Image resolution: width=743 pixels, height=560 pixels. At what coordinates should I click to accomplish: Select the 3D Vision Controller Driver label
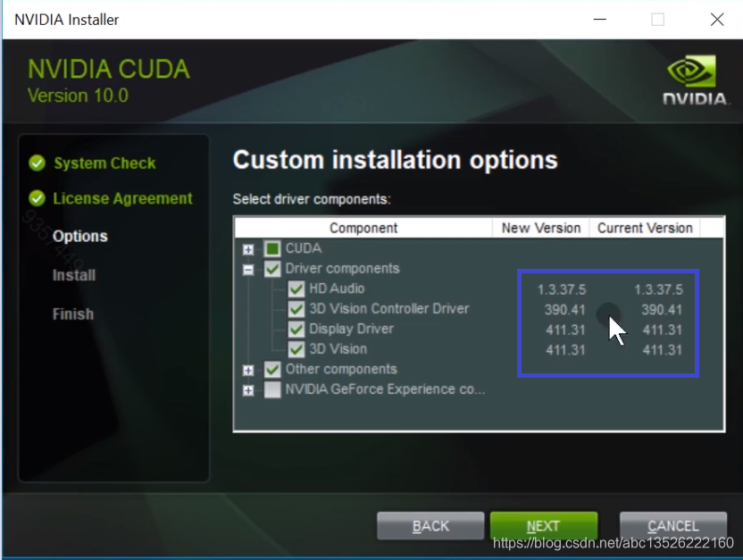pos(389,309)
